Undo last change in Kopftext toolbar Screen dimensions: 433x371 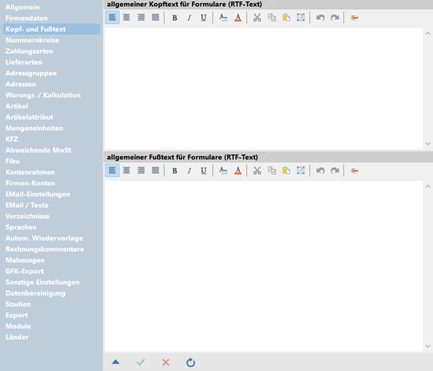click(320, 18)
